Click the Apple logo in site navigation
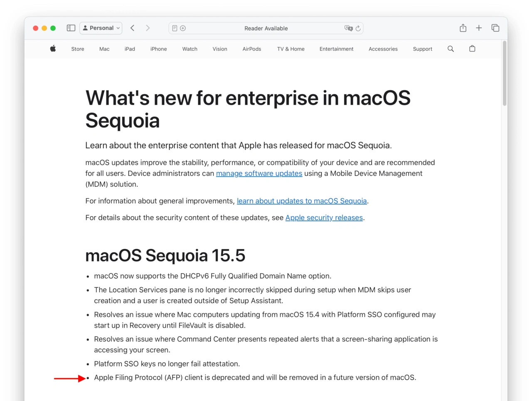532x401 pixels. 53,49
